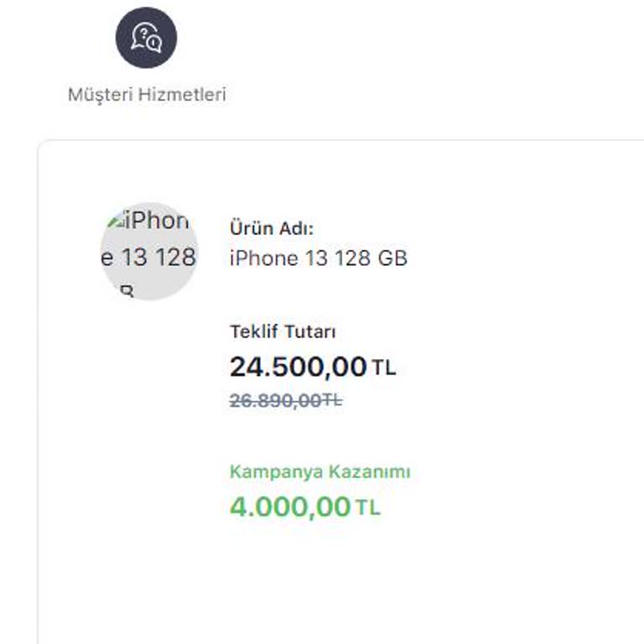The width and height of the screenshot is (644, 644).
Task: Click the green 4.000,00 campaign amount
Action: 289,506
